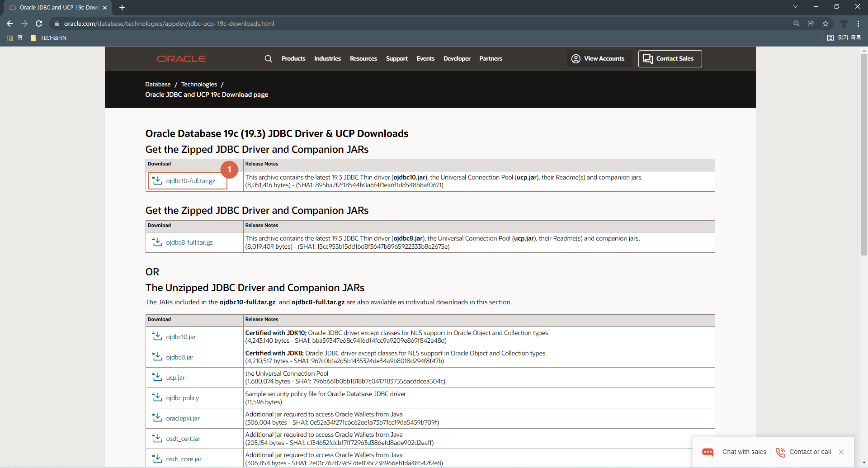Viewport: 868px width, 468px height.
Task: Open the TECH&FIN bookmark folder
Action: coord(48,38)
